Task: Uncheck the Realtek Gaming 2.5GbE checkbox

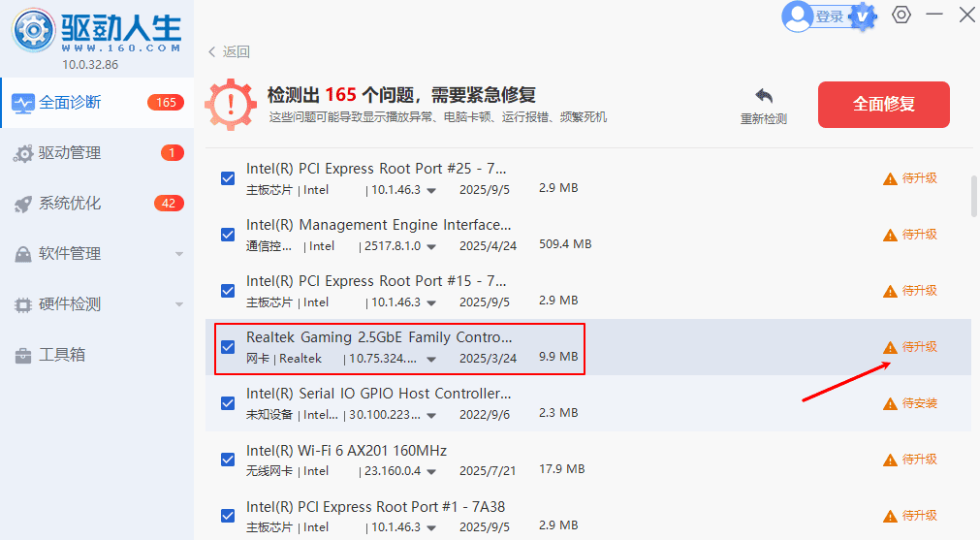Action: click(228, 347)
